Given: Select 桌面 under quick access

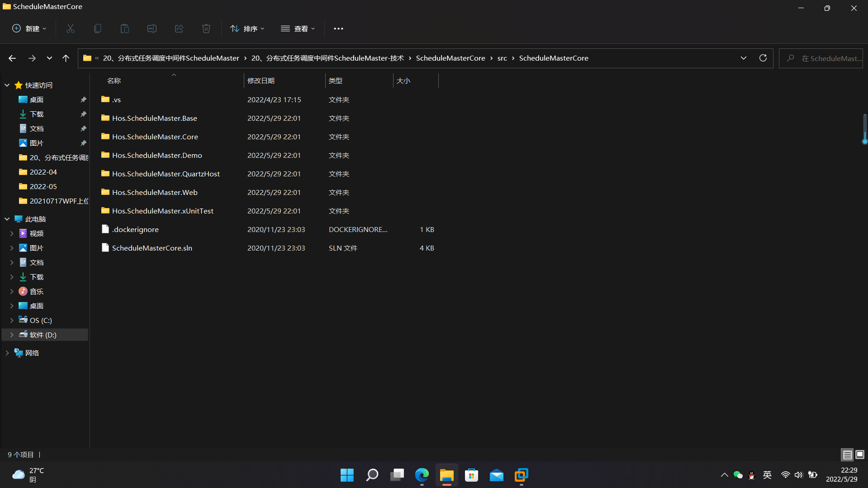Looking at the screenshot, I should (x=37, y=99).
